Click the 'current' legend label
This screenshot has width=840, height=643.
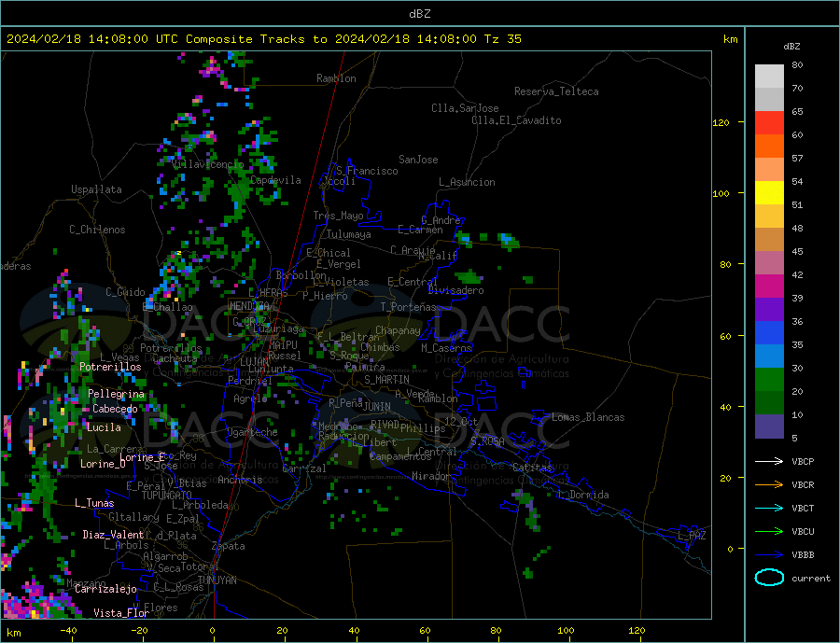tap(811, 579)
